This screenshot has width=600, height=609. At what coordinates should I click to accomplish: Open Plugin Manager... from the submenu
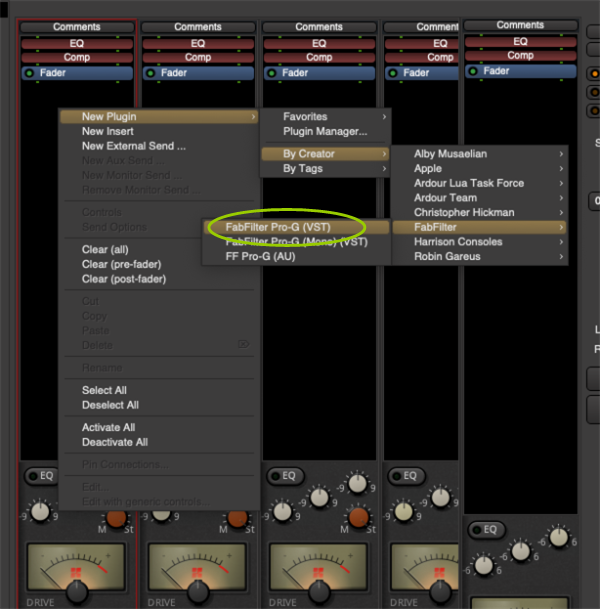325,131
